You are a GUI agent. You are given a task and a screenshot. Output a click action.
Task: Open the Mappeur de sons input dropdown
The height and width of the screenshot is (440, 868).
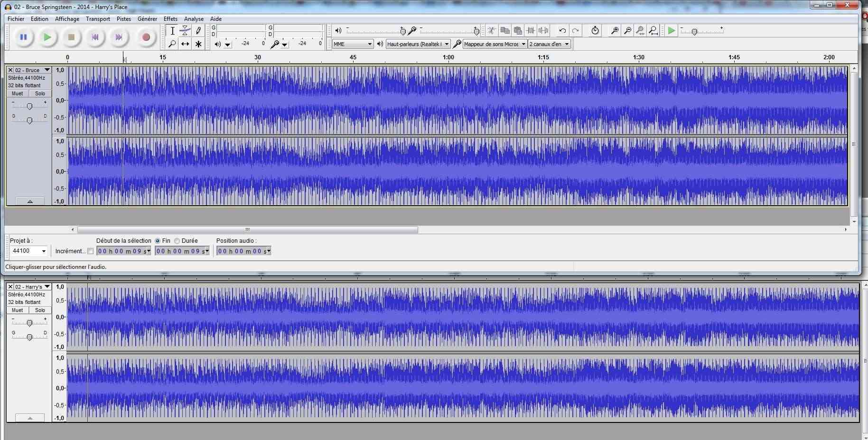tap(495, 44)
